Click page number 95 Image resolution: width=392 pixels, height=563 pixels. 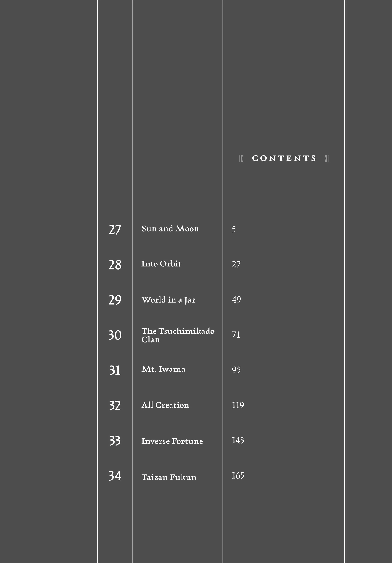point(236,370)
